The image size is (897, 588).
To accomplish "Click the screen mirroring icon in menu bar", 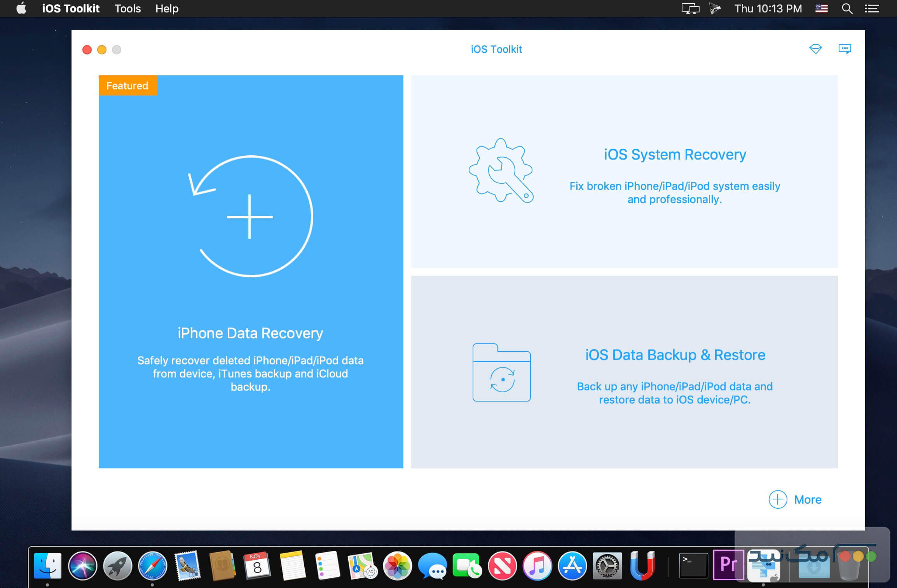I will (690, 8).
